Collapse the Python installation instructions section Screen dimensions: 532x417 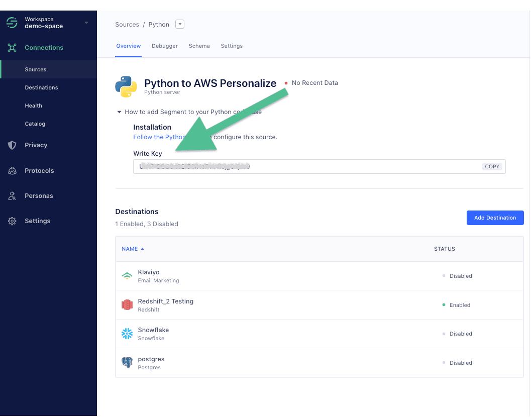(x=119, y=112)
